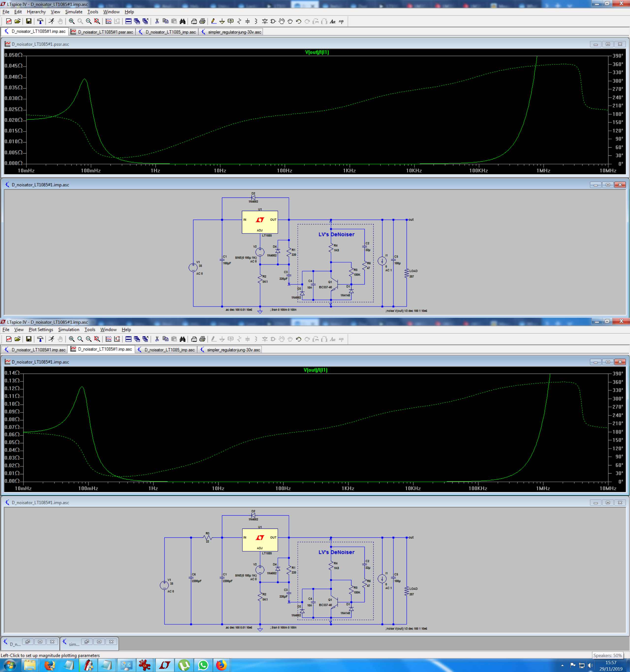Screen dimensions: 630x672
Task: Click speaker volume icon in system tray
Action: tap(590, 666)
